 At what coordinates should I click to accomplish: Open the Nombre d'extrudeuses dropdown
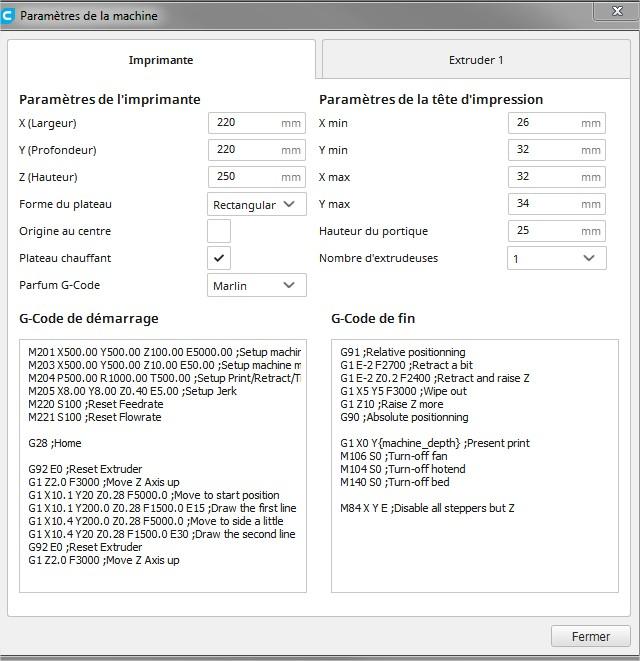pos(557,258)
